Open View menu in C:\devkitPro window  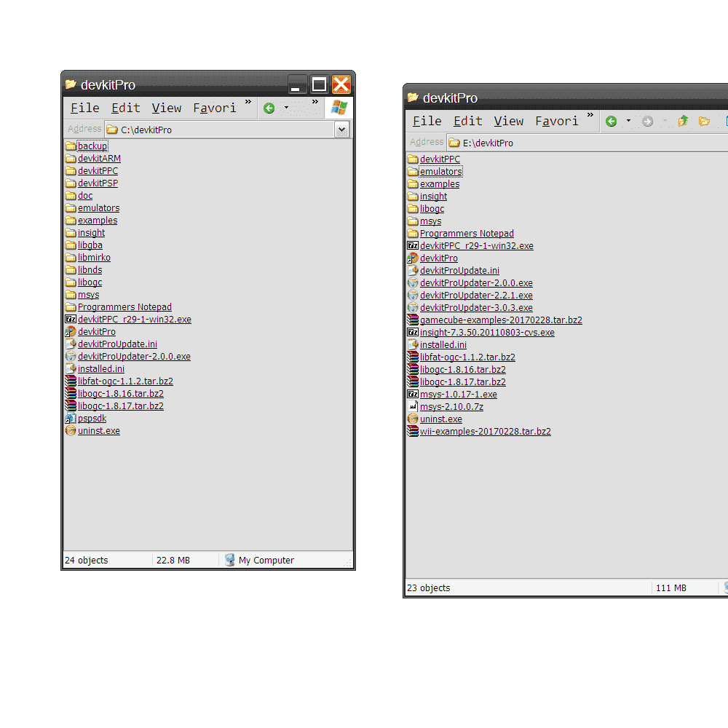tap(166, 108)
